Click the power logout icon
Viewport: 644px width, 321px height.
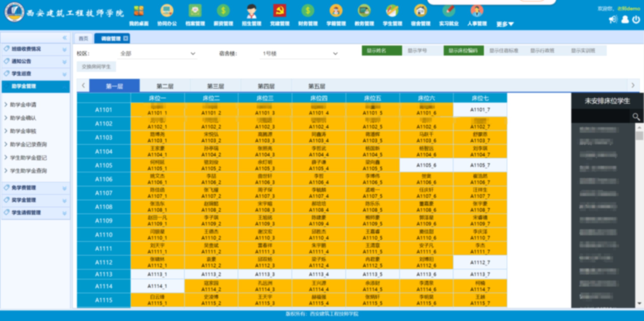pos(636,20)
